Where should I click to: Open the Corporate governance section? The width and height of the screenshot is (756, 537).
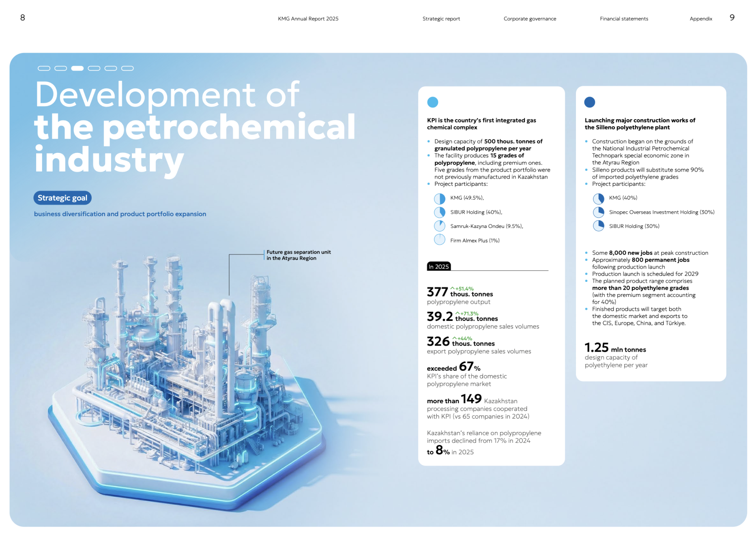[x=530, y=19]
